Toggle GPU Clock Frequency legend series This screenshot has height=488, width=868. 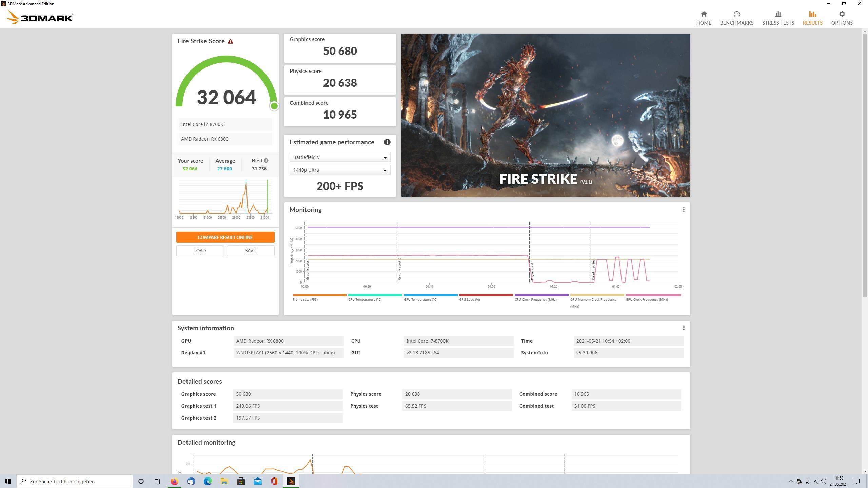[x=653, y=298]
